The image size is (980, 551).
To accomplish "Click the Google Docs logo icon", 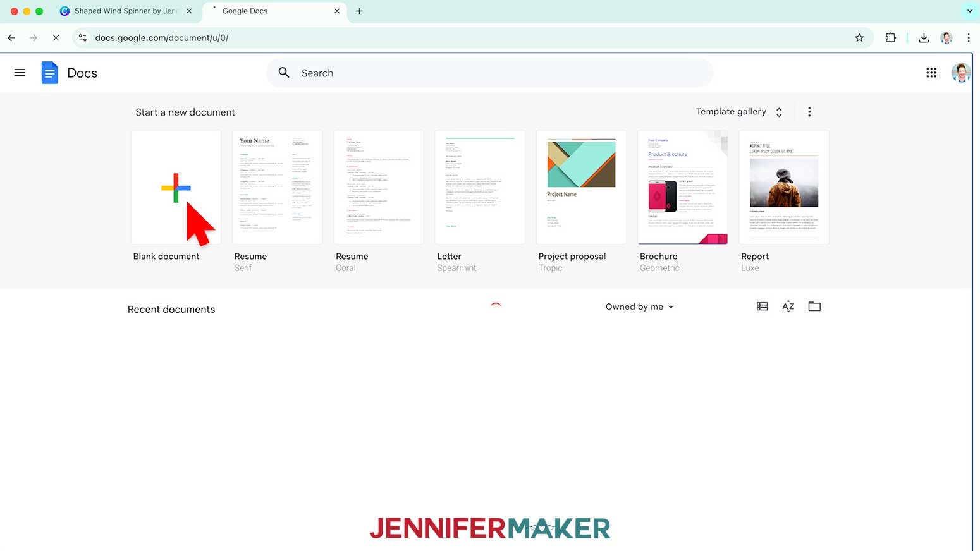I will [49, 73].
